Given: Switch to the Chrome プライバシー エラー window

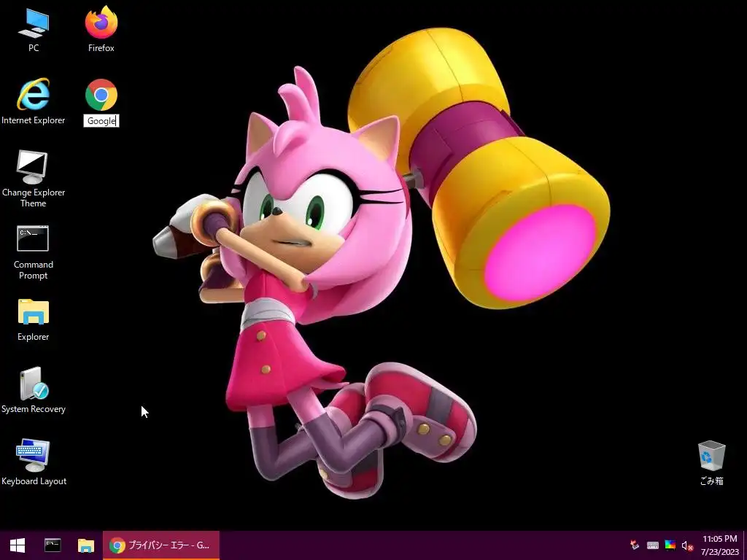Looking at the screenshot, I should [161, 545].
